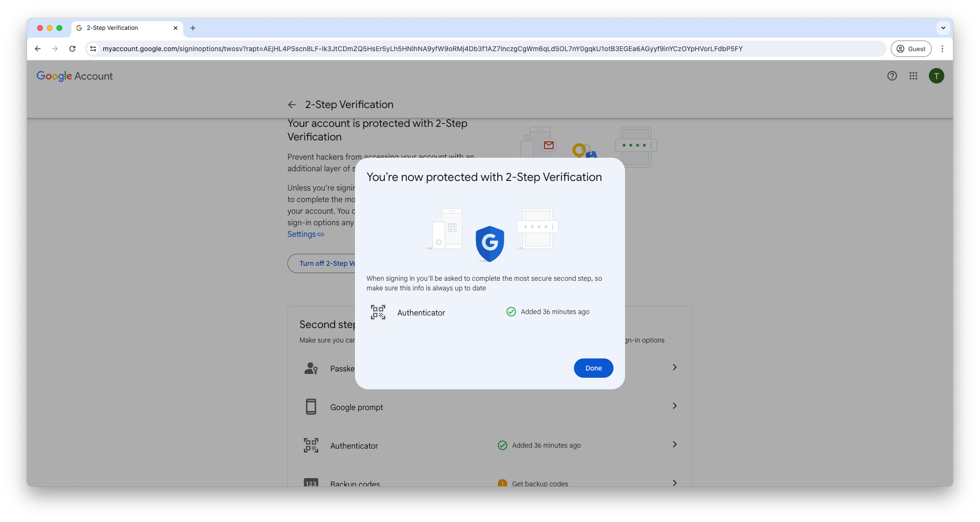
Task: Expand the tab search dropdown arrow
Action: tap(943, 28)
